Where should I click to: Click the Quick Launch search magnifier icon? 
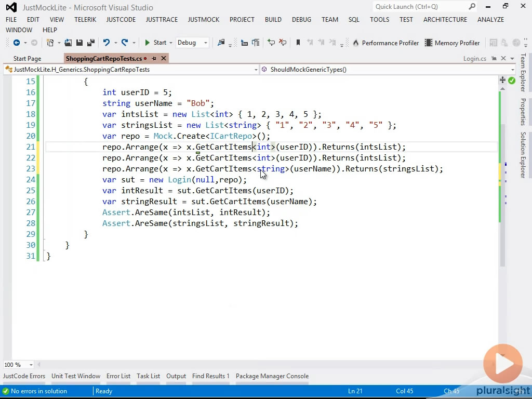click(472, 6)
